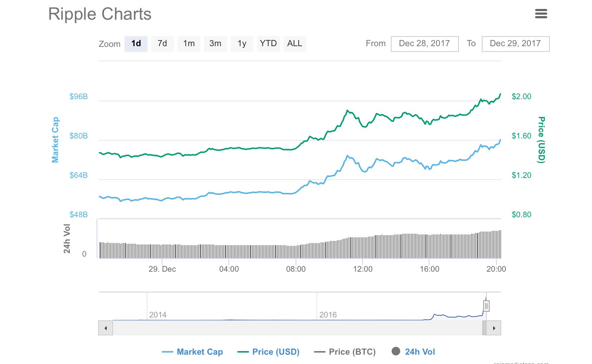Switch zoom to 1m
The image size is (592, 364).
tap(189, 44)
